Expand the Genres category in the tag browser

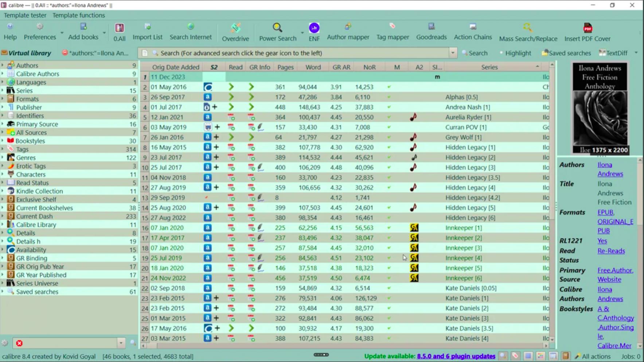(x=3, y=158)
